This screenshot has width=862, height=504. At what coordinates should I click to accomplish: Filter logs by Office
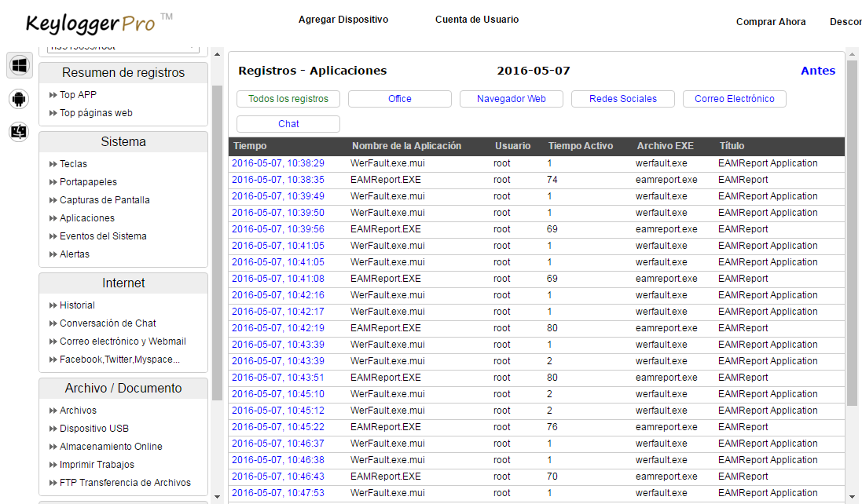400,99
